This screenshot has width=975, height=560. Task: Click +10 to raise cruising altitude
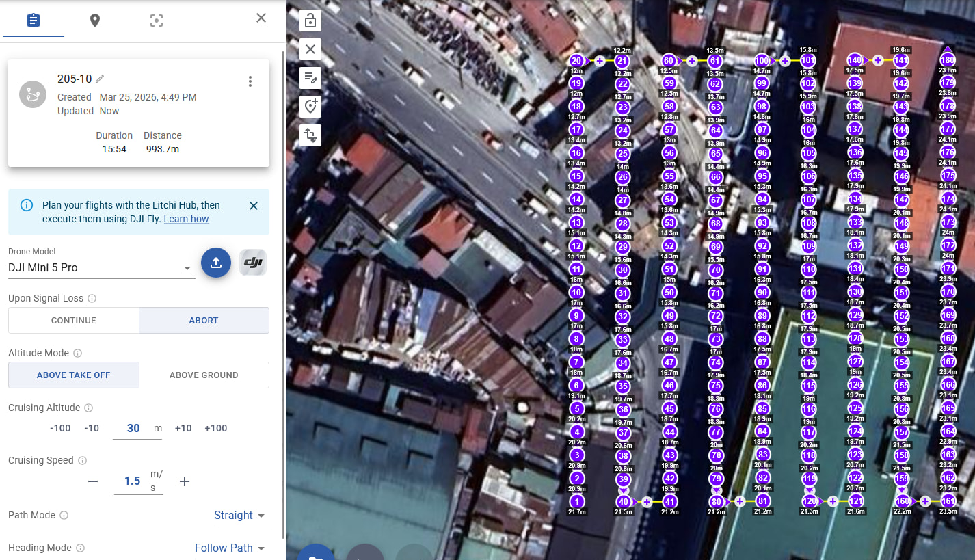coord(183,428)
